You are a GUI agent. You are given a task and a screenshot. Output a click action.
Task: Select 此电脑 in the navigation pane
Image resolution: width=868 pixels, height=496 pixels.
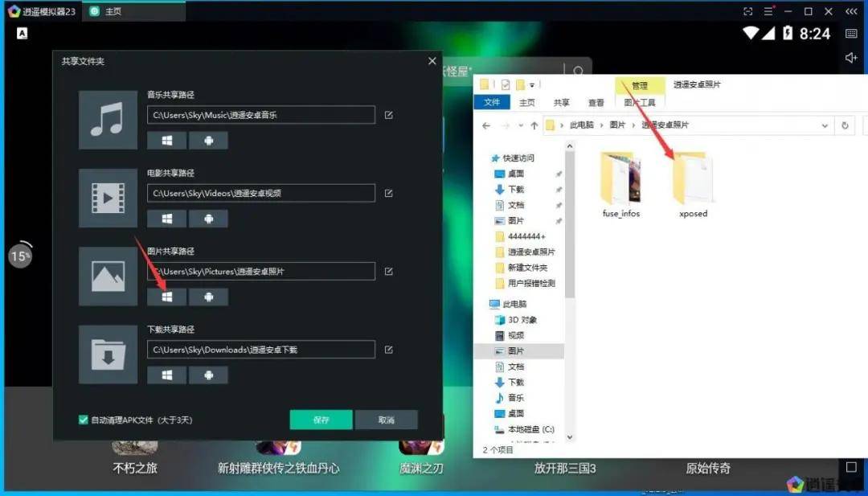tap(508, 304)
